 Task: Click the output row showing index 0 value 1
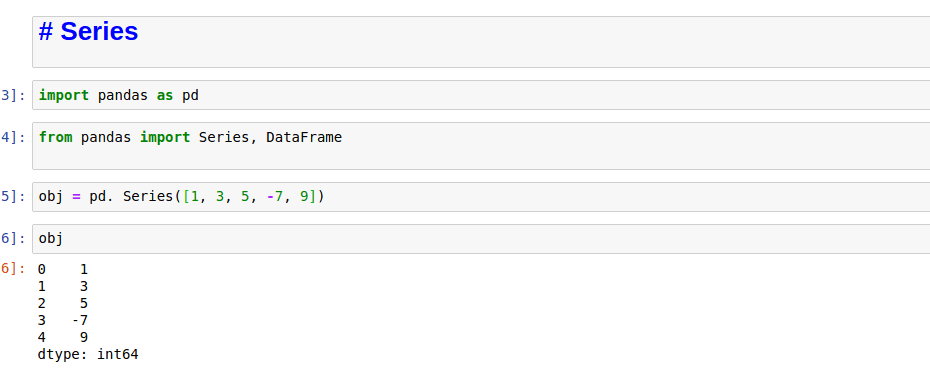63,270
